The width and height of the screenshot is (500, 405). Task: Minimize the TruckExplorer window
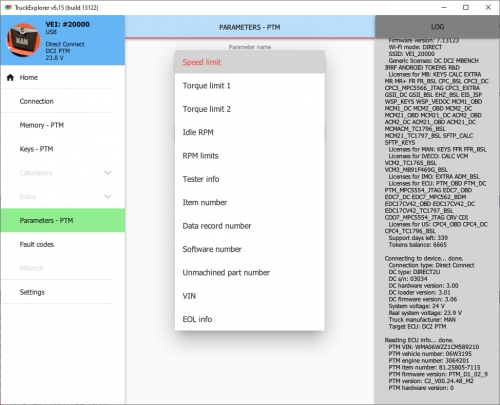click(x=444, y=7)
